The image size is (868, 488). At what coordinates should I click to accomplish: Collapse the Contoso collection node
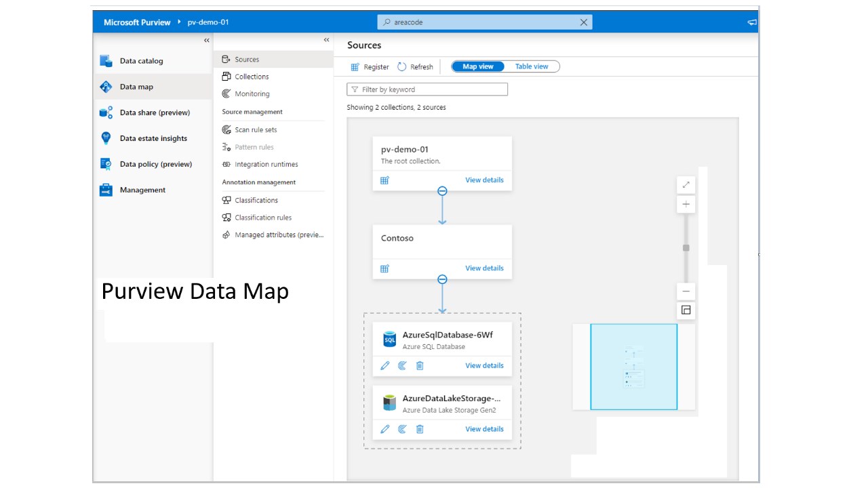pyautogui.click(x=442, y=279)
